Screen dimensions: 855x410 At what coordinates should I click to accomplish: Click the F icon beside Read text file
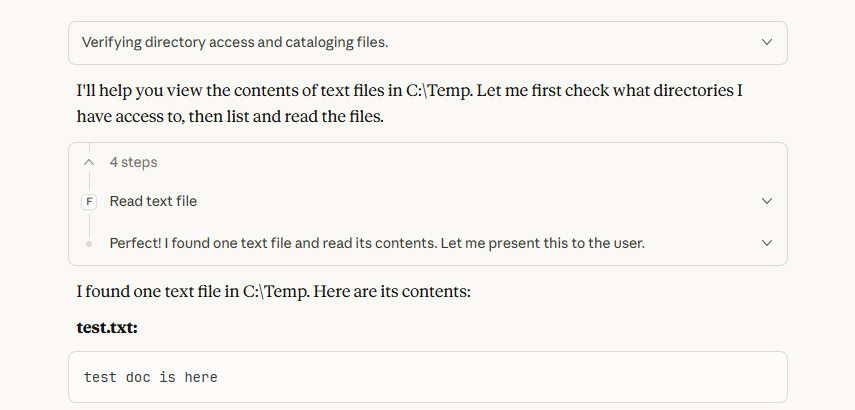(x=89, y=202)
